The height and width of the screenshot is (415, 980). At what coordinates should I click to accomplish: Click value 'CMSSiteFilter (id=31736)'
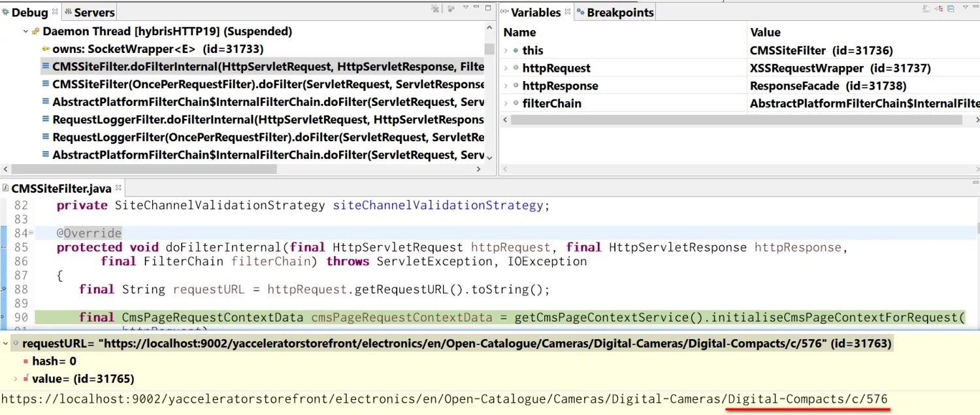[x=821, y=50]
